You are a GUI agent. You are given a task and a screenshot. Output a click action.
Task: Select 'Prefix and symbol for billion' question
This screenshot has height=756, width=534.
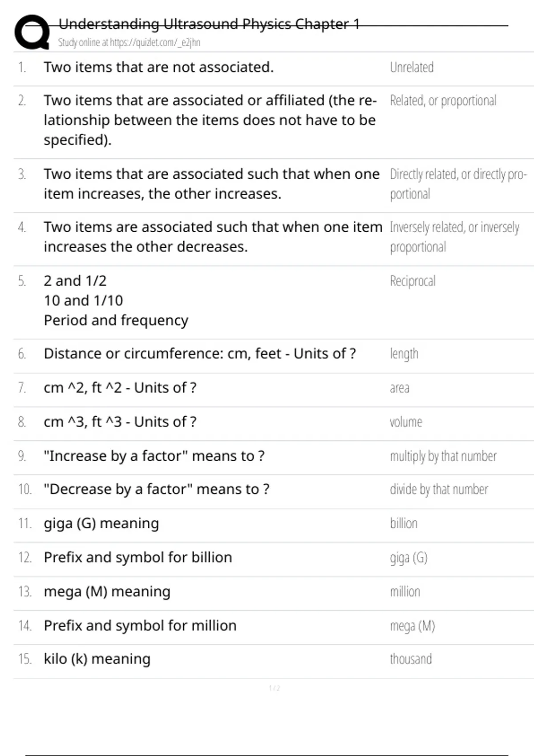tap(138, 557)
